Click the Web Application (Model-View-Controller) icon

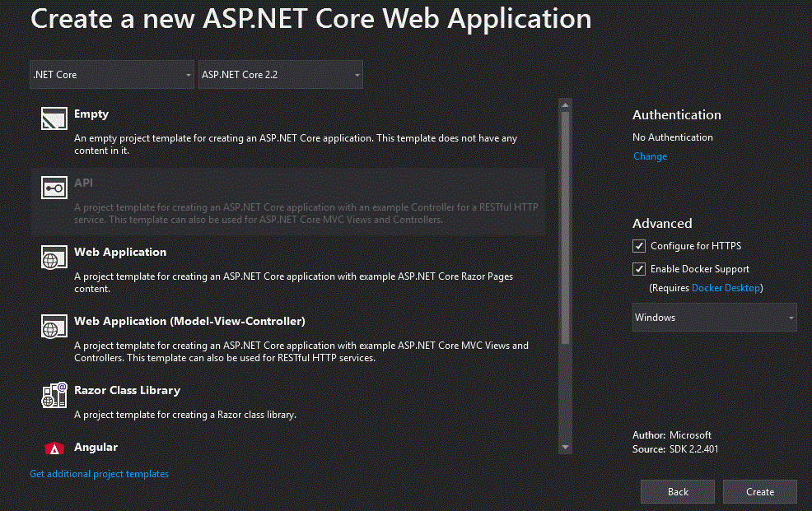tap(54, 326)
